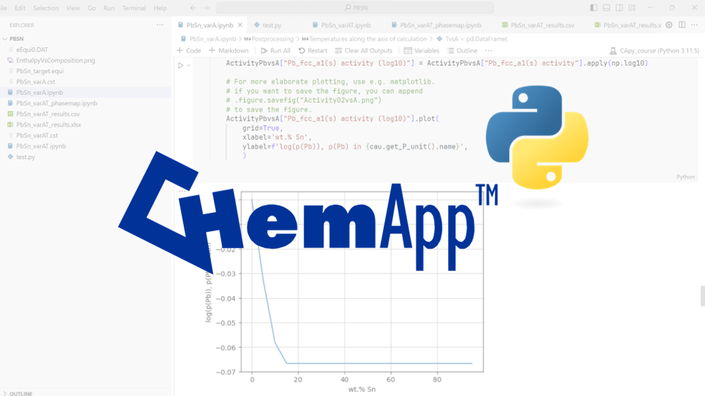Switch to the test.py tab
Viewport: 705px width, 396px height.
coord(268,25)
